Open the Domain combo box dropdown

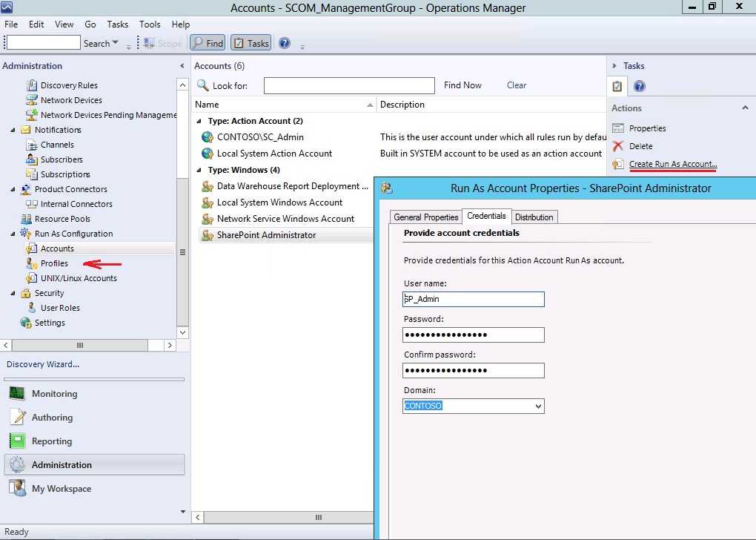(x=538, y=406)
